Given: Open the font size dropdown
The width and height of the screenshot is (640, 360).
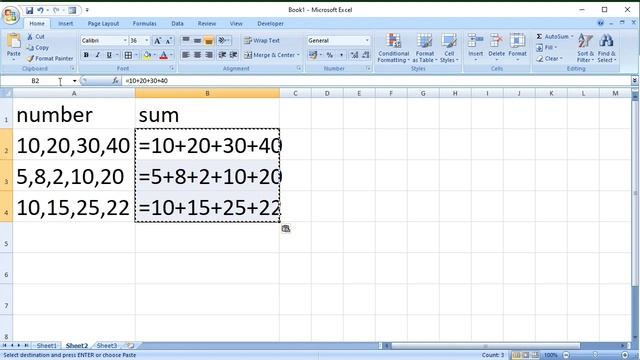Looking at the screenshot, I should point(147,40).
